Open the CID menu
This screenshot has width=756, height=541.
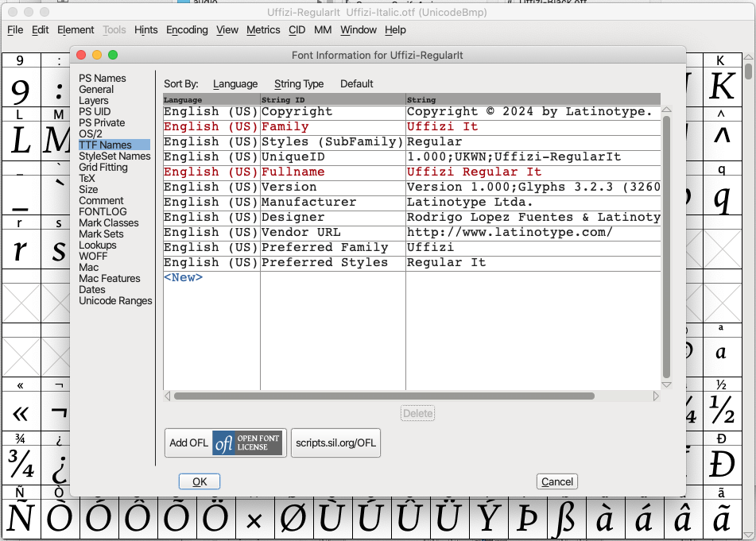click(x=297, y=30)
